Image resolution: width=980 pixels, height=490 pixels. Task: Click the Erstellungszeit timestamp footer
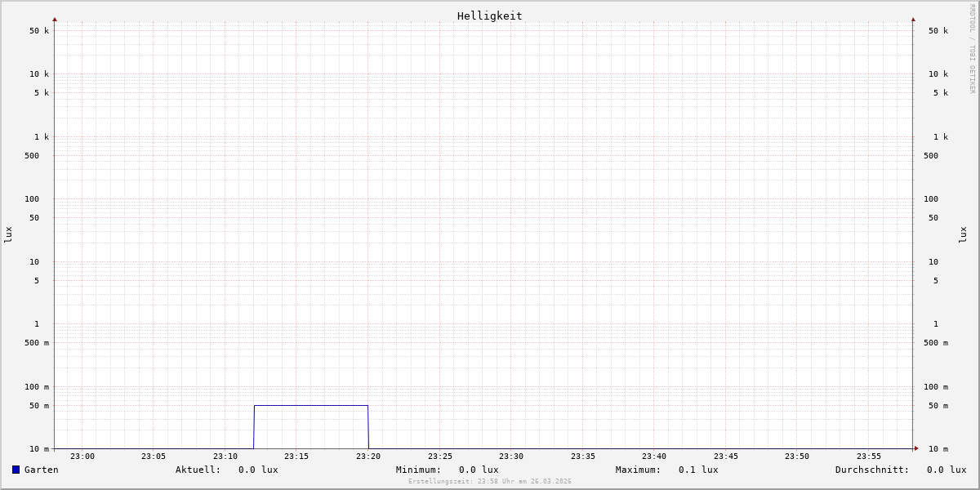click(x=490, y=482)
